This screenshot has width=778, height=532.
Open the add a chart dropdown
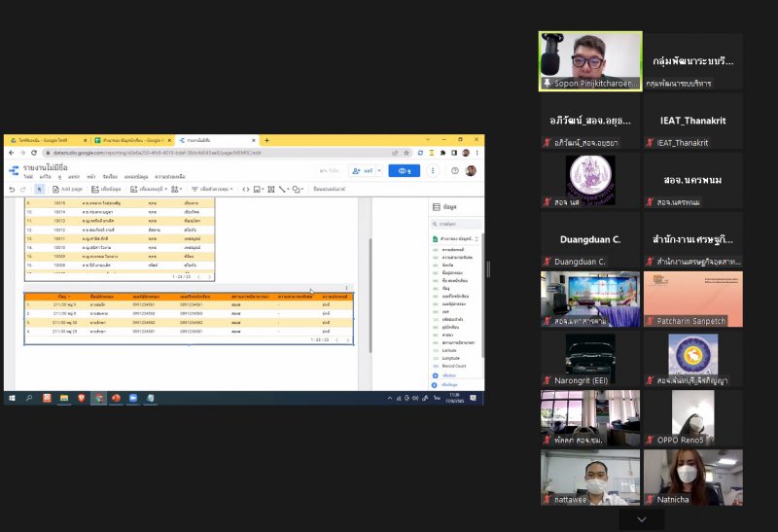pos(149,189)
